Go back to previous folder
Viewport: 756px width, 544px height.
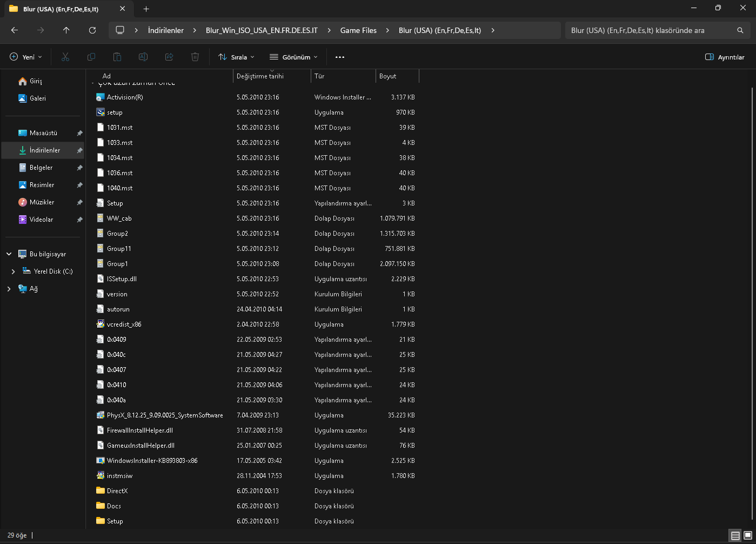[15, 30]
